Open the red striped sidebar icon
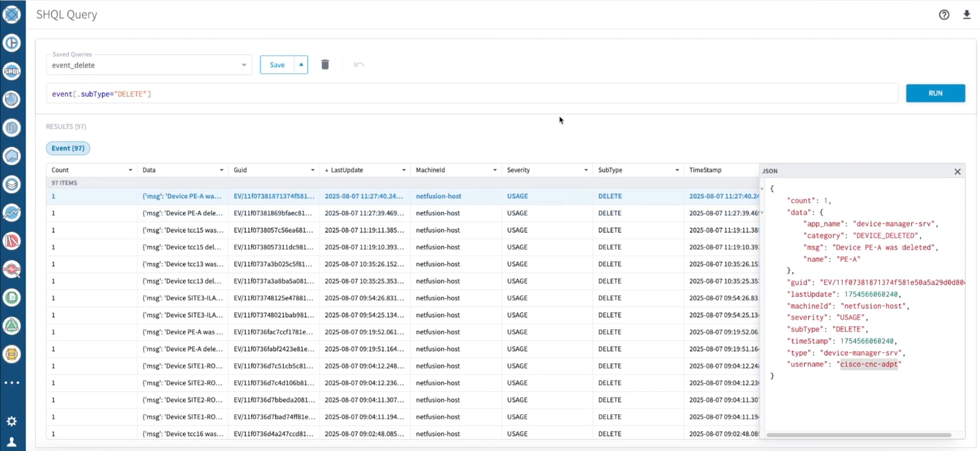This screenshot has height=451, width=980. (x=12, y=241)
